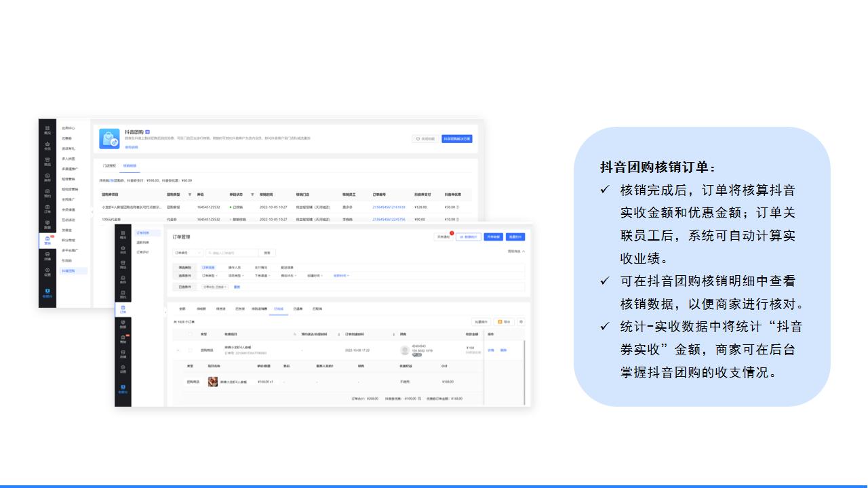Viewport: 868px width, 488px height.
Task: Click info icon next to ¥30.00
Action: point(457,207)
